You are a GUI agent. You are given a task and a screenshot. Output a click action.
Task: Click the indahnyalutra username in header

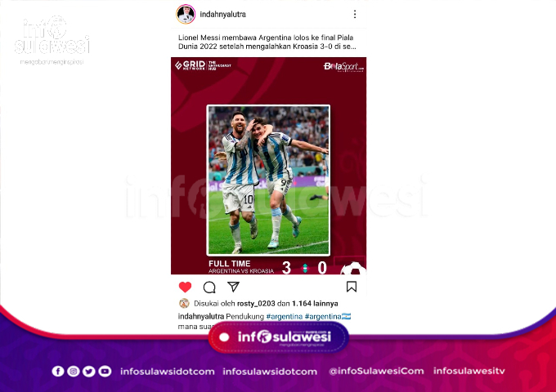(222, 15)
